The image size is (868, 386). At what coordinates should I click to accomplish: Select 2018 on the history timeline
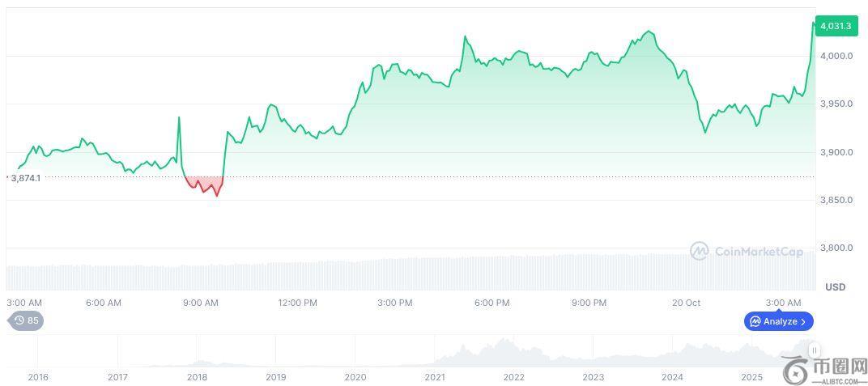tap(197, 377)
